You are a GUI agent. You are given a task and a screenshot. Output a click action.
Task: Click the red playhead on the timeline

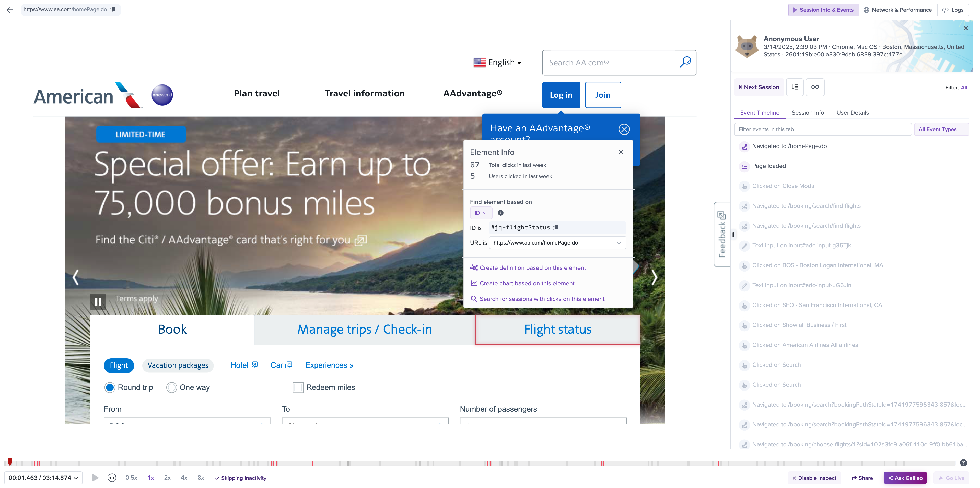[10, 461]
